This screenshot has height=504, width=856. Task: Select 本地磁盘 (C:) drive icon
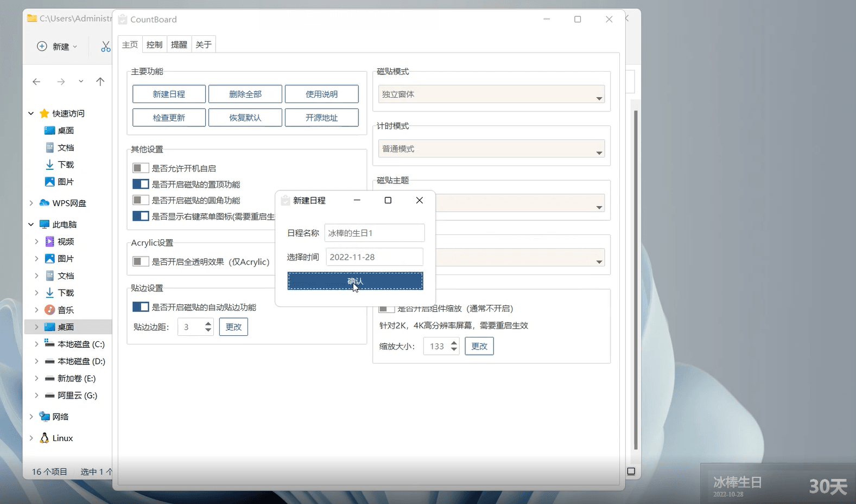point(49,344)
